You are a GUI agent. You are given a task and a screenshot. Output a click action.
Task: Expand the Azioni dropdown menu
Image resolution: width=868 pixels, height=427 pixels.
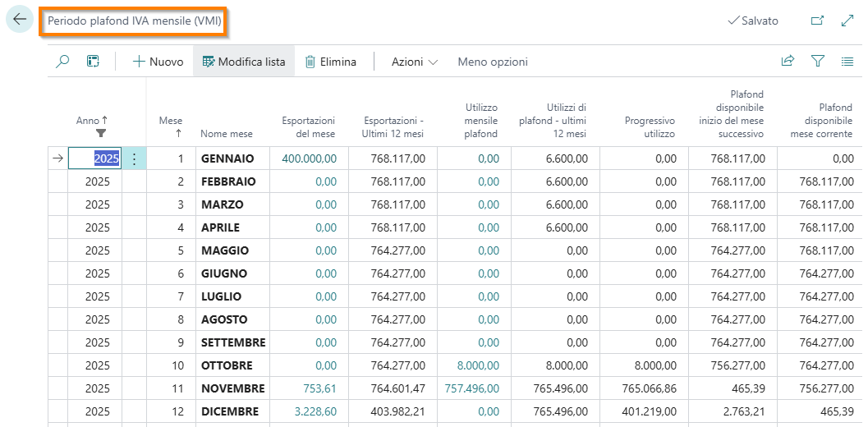tap(415, 62)
